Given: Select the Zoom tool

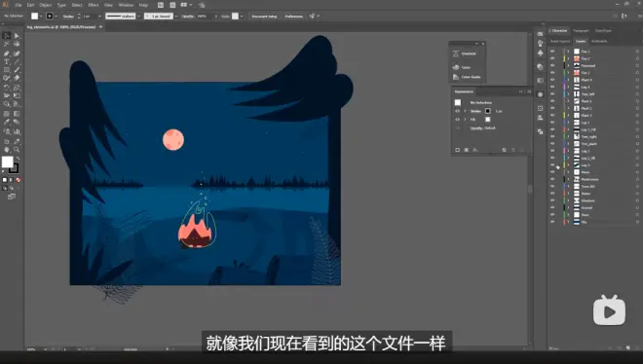Looking at the screenshot, I should [17, 149].
